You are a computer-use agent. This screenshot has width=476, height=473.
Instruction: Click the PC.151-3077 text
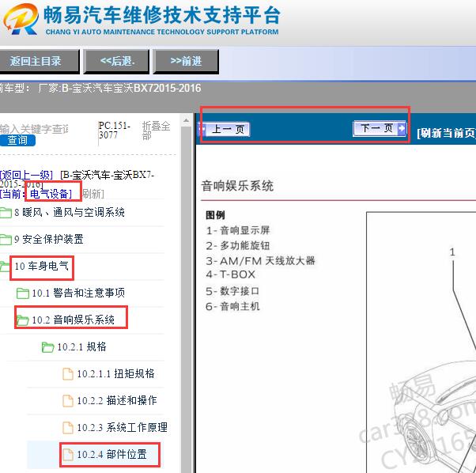115,131
